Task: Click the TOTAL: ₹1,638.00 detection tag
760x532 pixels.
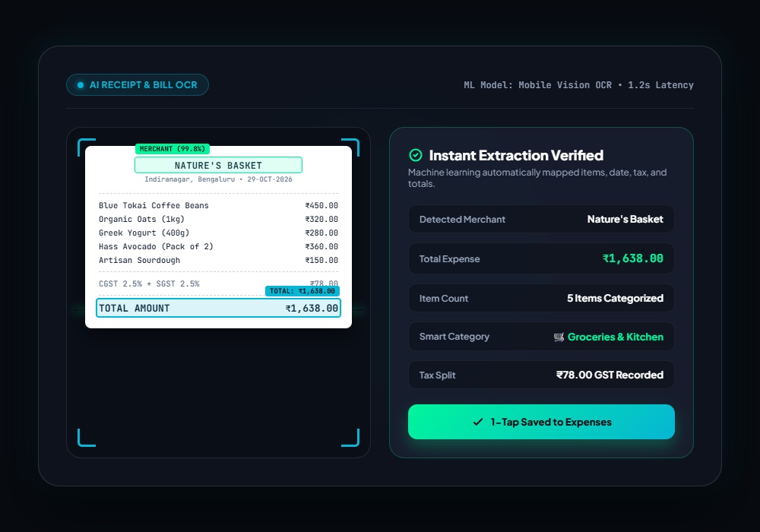Action: pos(302,291)
